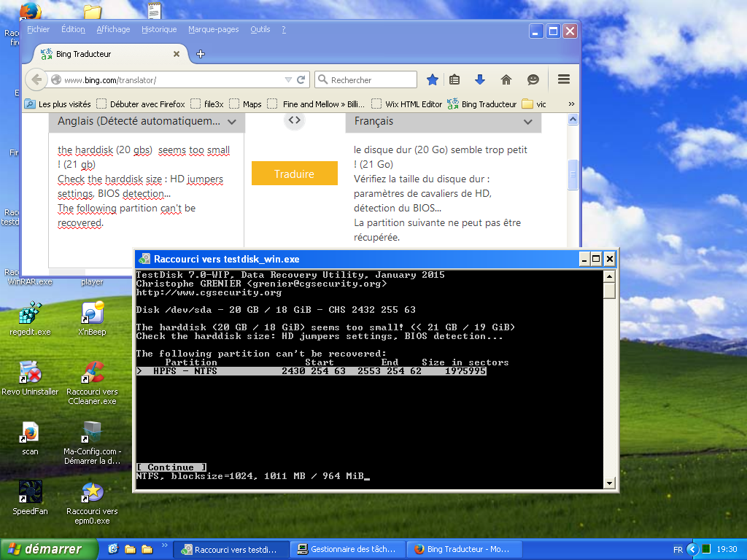Open the epm0.exe desktop shortcut
The width and height of the screenshot is (747, 560).
click(92, 502)
